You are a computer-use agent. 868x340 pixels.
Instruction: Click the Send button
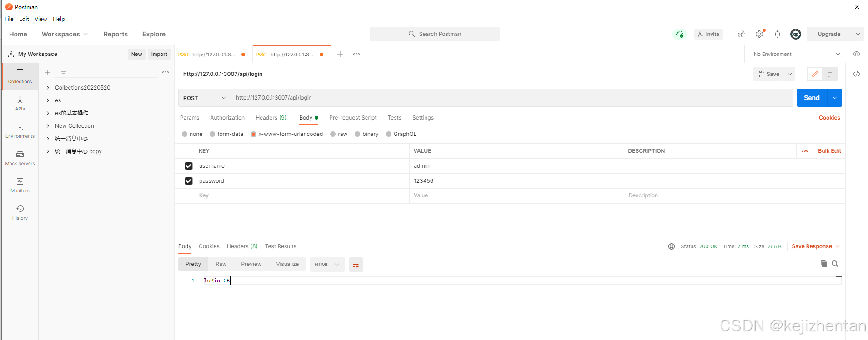[x=812, y=98]
